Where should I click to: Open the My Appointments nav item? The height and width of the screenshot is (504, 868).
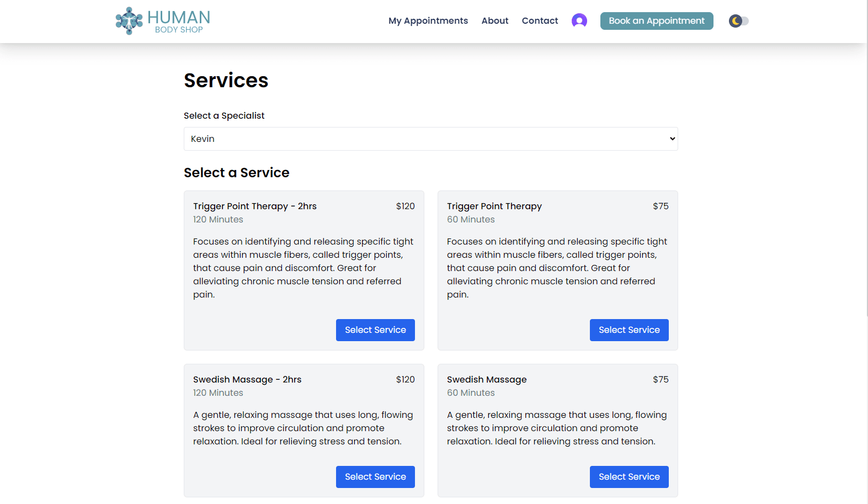pyautogui.click(x=428, y=21)
